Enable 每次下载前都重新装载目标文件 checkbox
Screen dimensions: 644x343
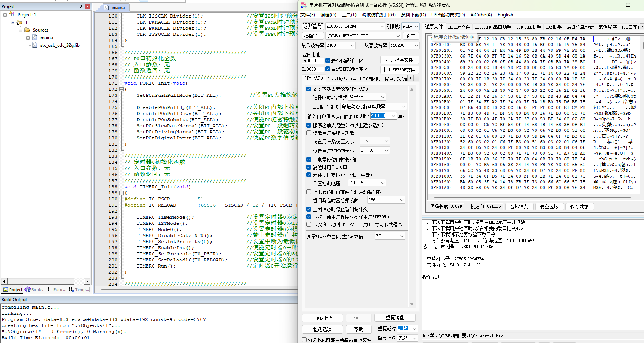click(x=304, y=340)
